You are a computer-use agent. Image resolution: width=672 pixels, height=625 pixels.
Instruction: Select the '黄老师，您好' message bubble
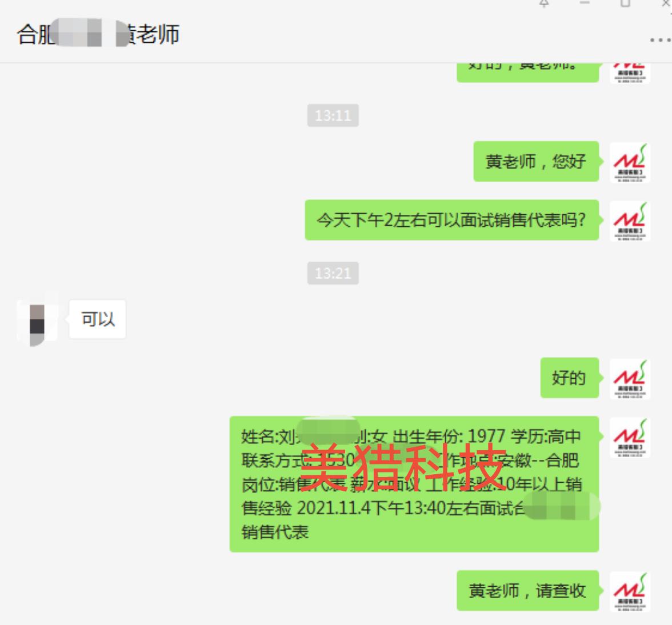click(x=536, y=162)
